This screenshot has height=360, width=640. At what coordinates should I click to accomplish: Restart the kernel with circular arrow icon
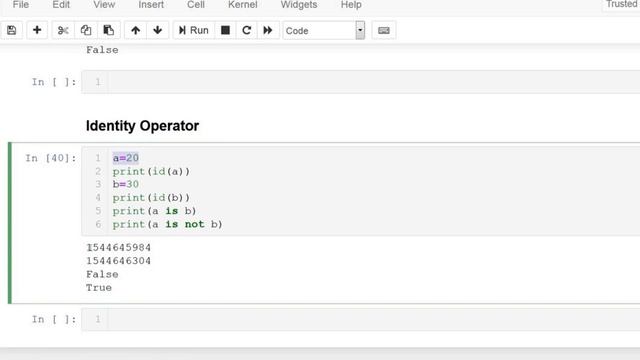247,30
